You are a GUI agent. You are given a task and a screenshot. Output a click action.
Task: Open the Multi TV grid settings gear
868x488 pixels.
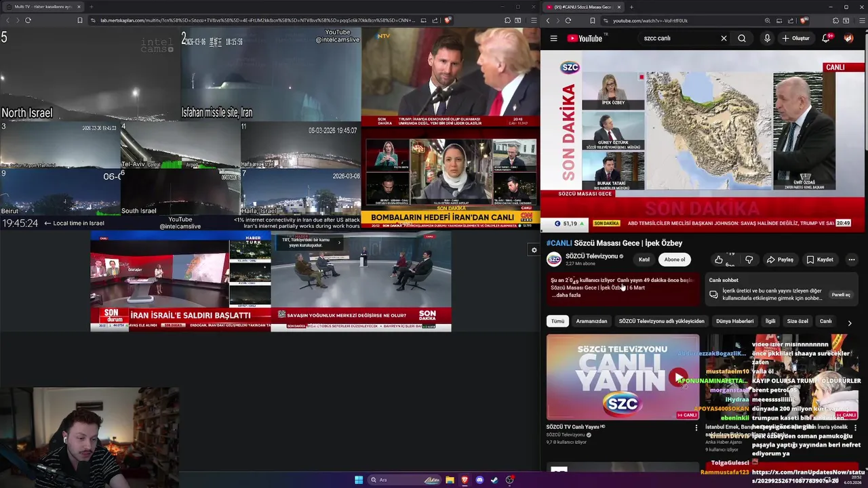(x=534, y=250)
